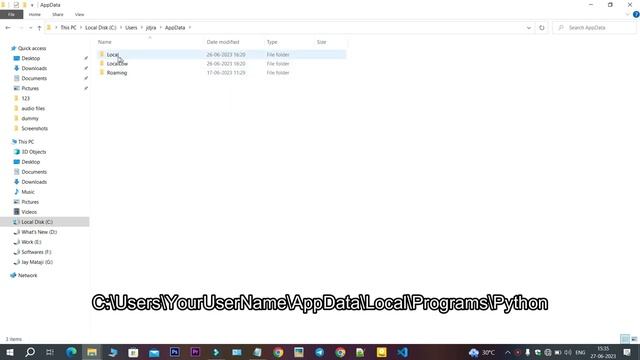This screenshot has height=360, width=640.
Task: Launch Premiere Pro from taskbar
Action: 196,352
